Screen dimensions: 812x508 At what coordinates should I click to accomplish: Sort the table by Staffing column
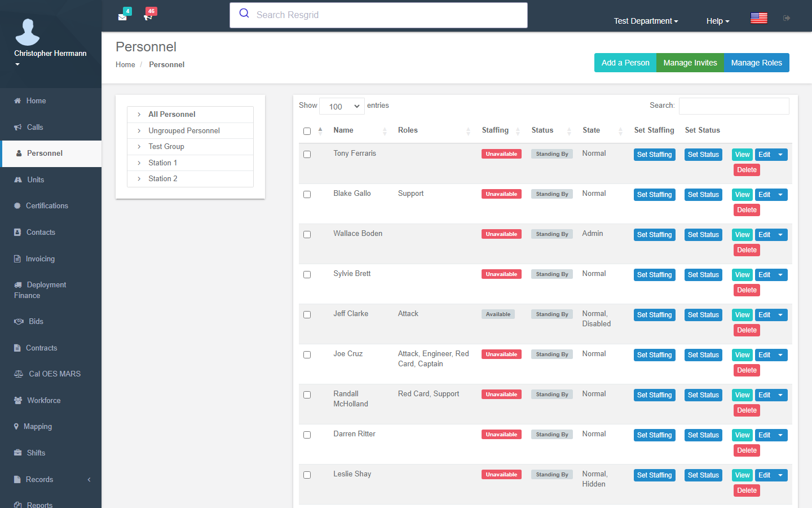pos(501,130)
